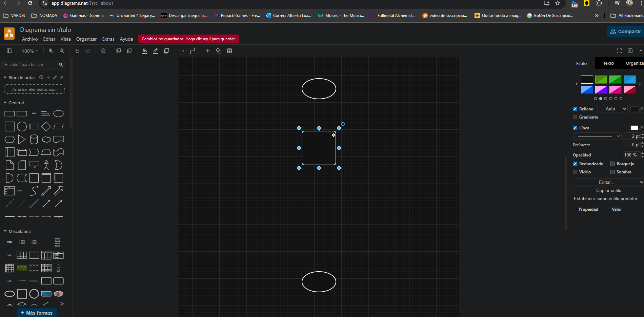Select the diamond shape in General palette

coord(46,127)
